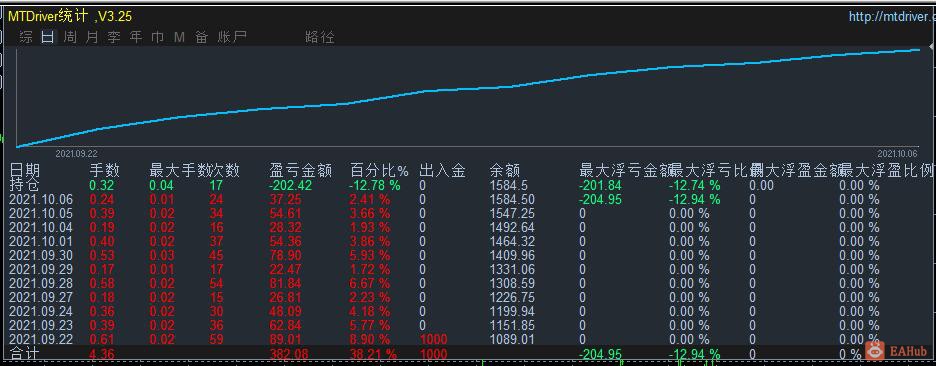Select the 2021.10.06 date row

(x=41, y=199)
